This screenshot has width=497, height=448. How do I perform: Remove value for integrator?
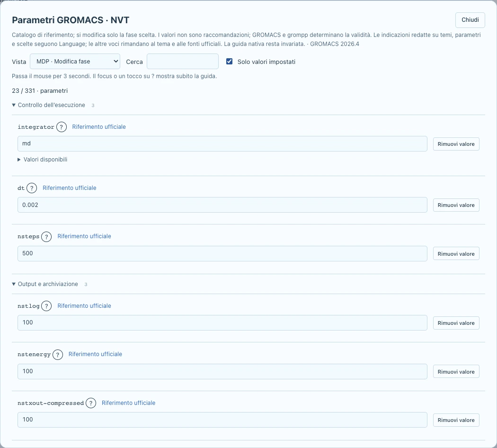456,144
